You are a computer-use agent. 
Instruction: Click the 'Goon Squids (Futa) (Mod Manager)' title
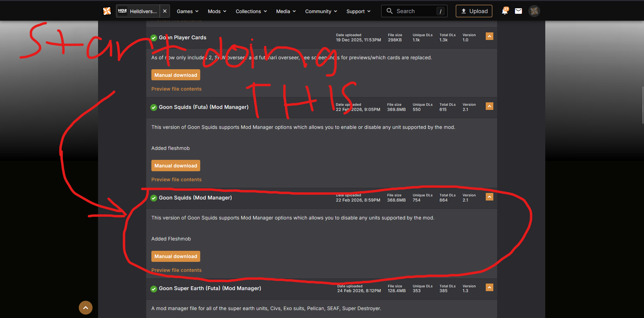click(204, 107)
